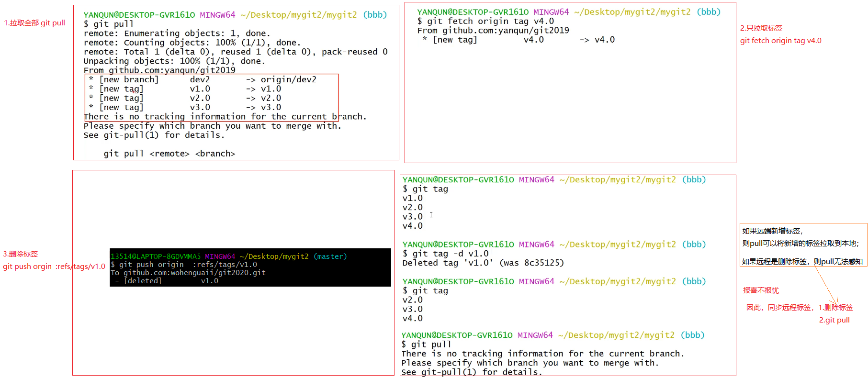Screen dimensions: 868x378
Task: Click the "Deleted tag 'v1.0'" output line
Action: (x=483, y=263)
